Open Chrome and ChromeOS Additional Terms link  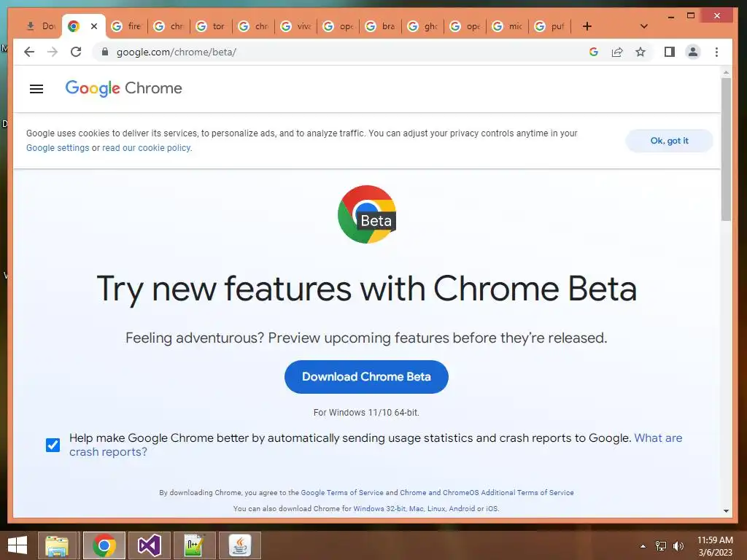click(x=487, y=493)
